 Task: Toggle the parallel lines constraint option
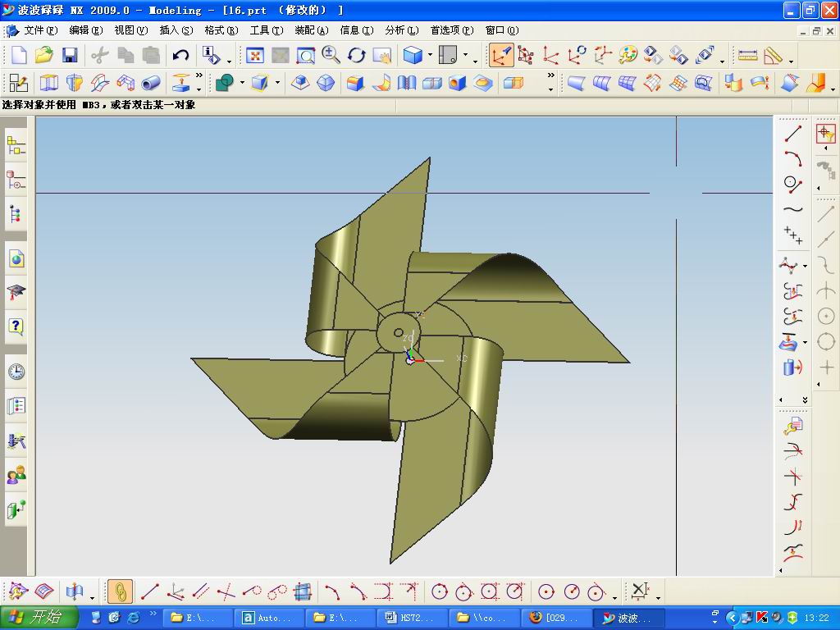(201, 591)
